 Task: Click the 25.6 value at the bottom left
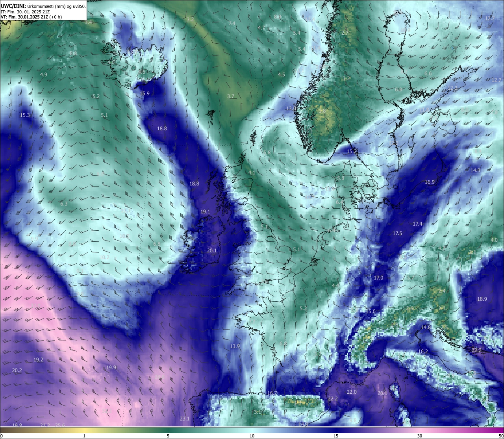(60, 425)
